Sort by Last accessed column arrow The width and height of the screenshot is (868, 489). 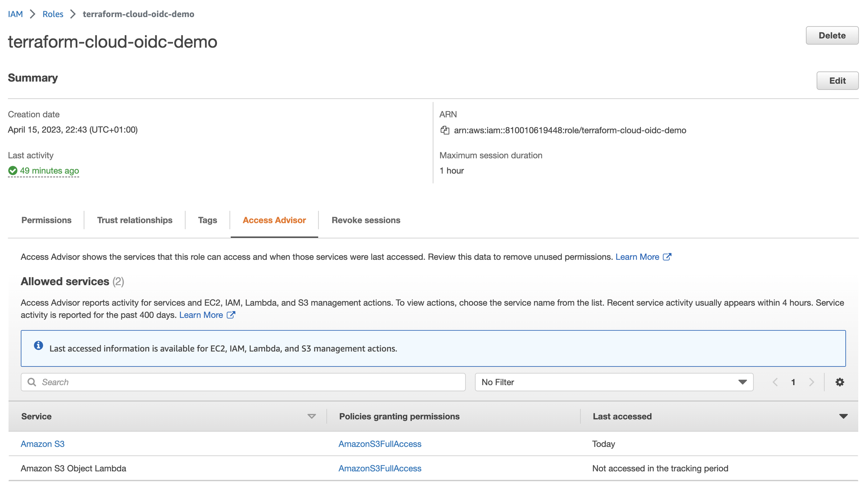tap(843, 416)
